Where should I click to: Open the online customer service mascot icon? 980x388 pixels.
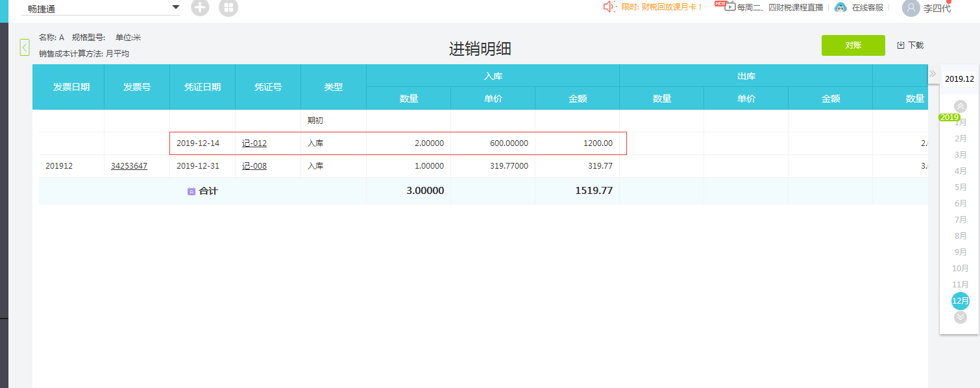coord(840,7)
